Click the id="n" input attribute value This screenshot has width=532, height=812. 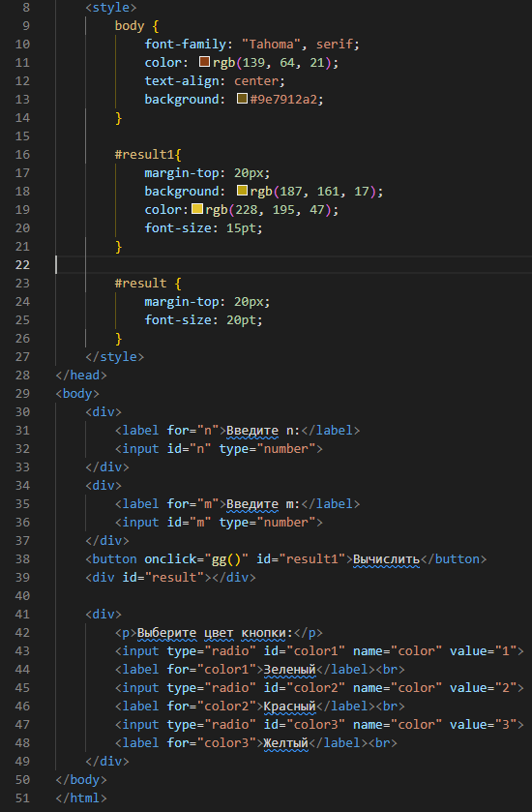(x=190, y=448)
